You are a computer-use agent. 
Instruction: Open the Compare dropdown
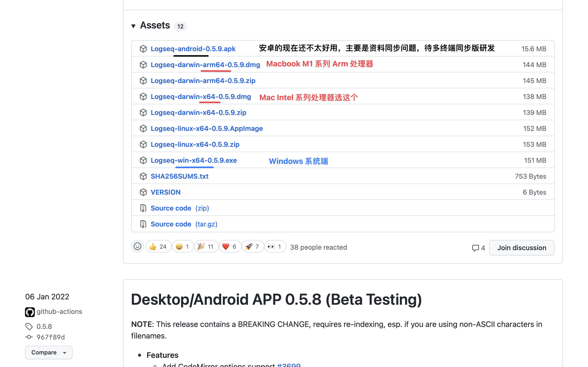tap(49, 353)
